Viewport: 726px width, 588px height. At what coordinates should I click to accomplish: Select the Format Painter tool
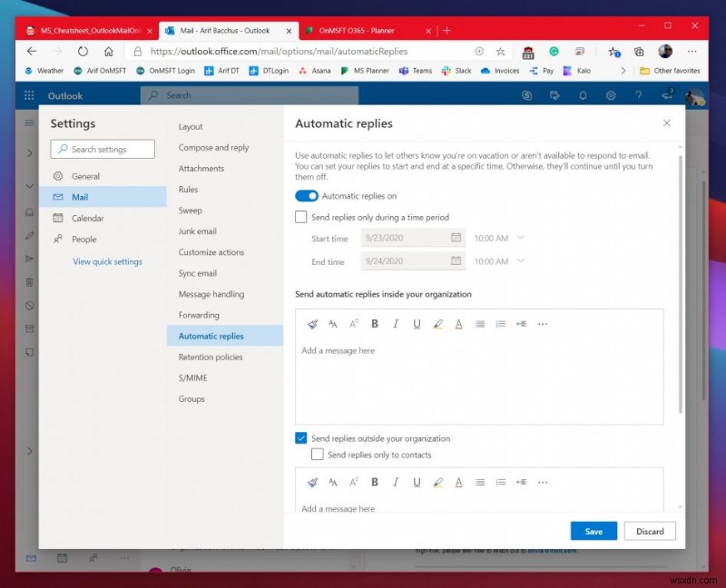tap(311, 324)
